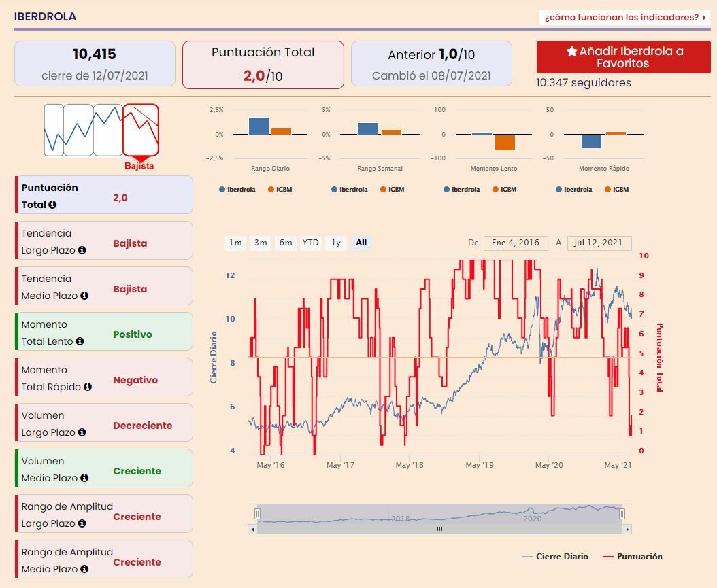717x588 pixels.
Task: Click right scroll arrow of chart navigator
Action: point(627,529)
